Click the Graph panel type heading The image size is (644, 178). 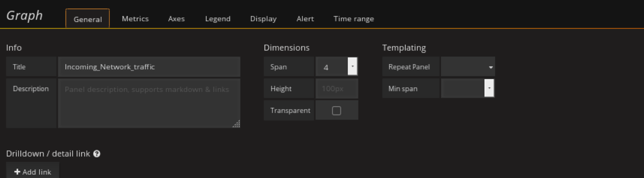tap(24, 15)
